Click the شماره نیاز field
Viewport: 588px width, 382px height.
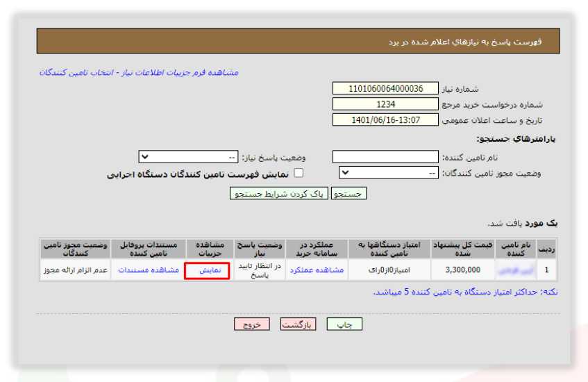tap(385, 89)
